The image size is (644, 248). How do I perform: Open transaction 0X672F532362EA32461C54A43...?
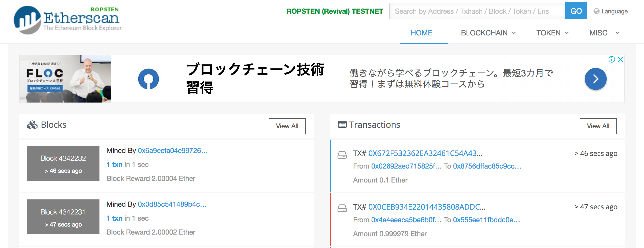(425, 153)
